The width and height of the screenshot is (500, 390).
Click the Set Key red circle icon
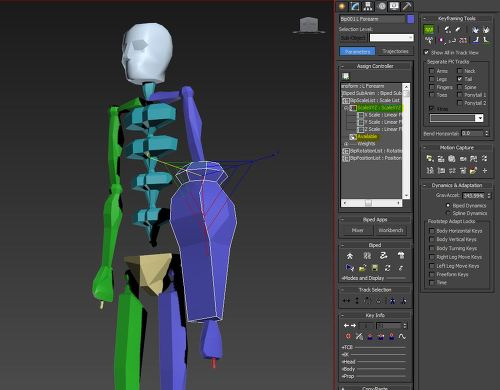(348, 336)
